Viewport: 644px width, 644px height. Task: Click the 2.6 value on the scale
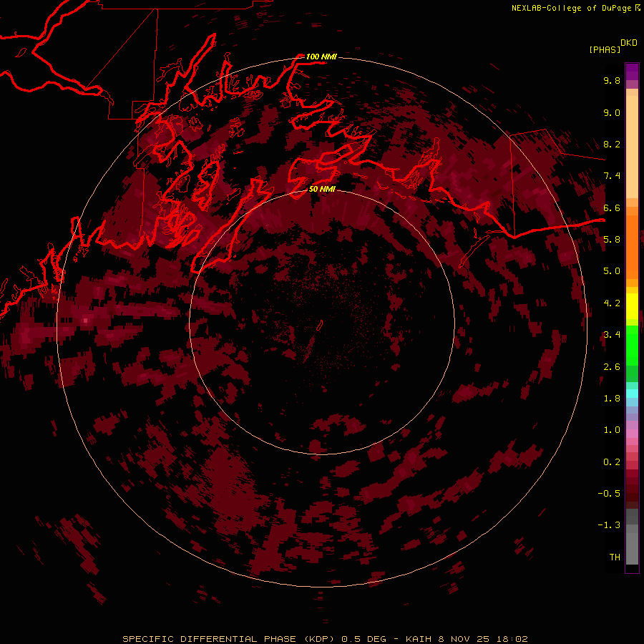click(612, 366)
